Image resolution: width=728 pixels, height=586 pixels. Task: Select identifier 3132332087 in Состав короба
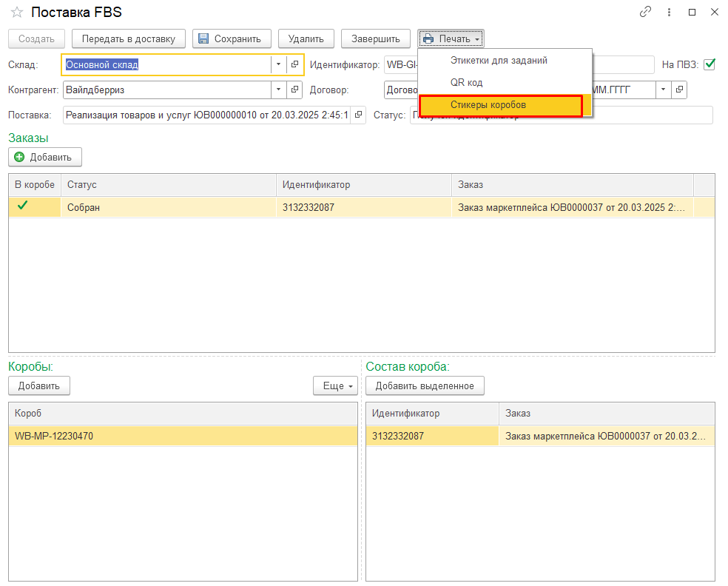432,436
